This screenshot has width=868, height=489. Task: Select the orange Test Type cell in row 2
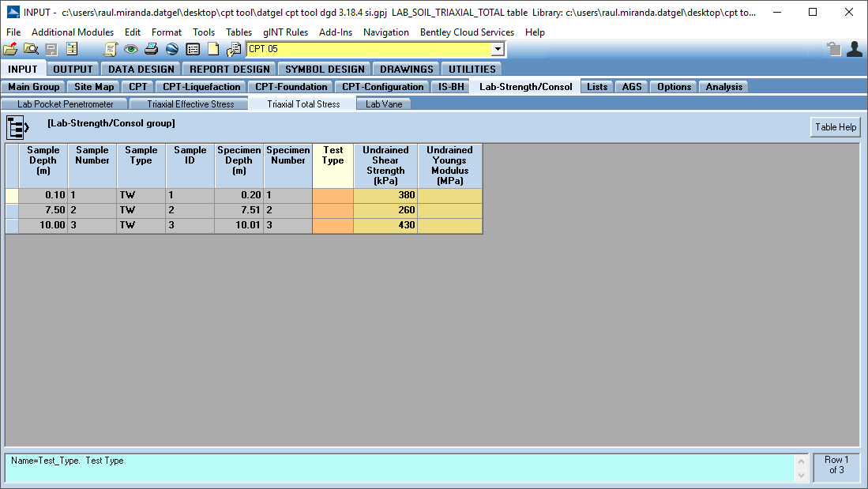click(x=333, y=210)
